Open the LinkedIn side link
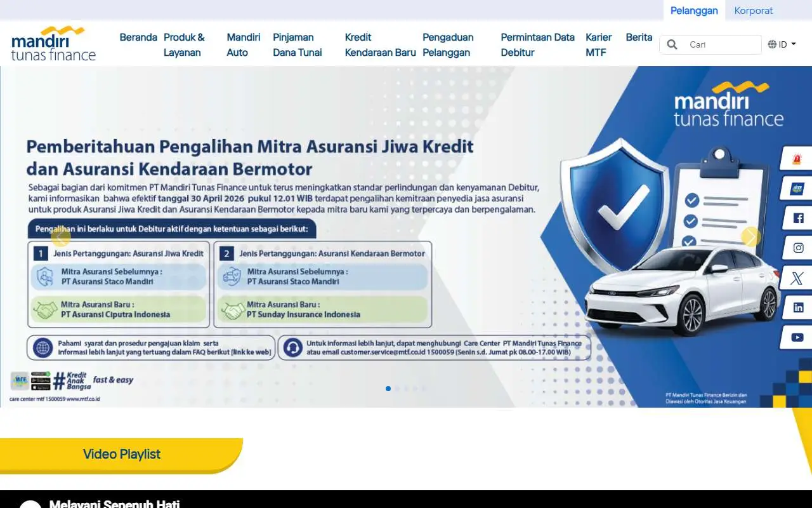Screen dimensions: 812x508 (x=797, y=308)
